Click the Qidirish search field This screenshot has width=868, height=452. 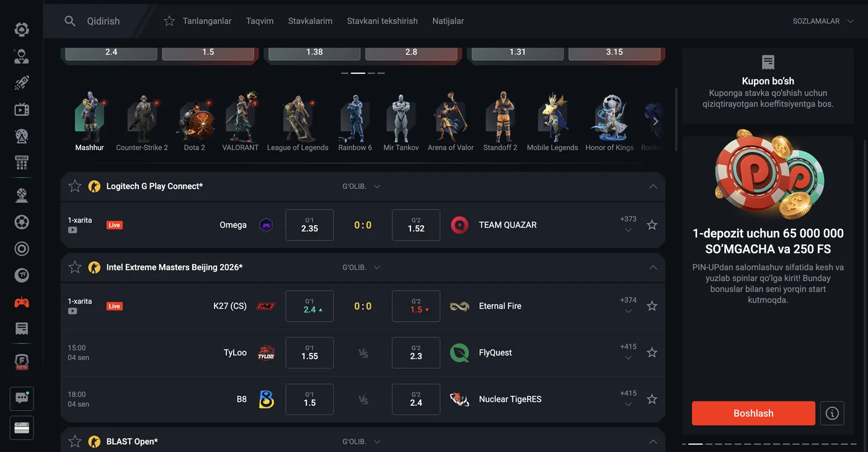click(x=104, y=21)
